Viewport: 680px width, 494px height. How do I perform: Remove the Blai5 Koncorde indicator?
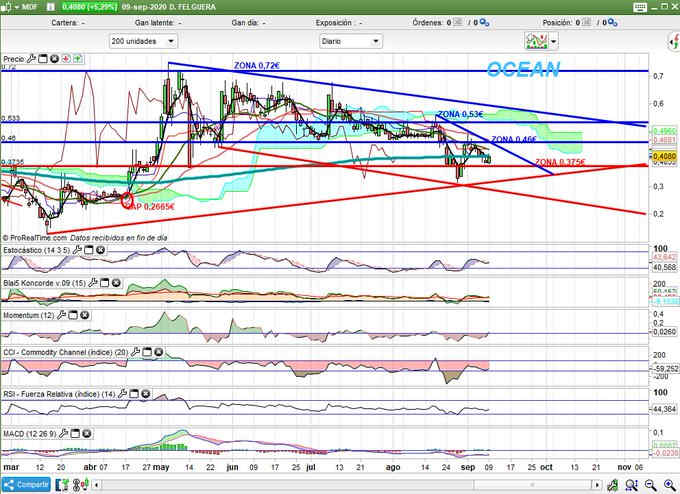[116, 283]
